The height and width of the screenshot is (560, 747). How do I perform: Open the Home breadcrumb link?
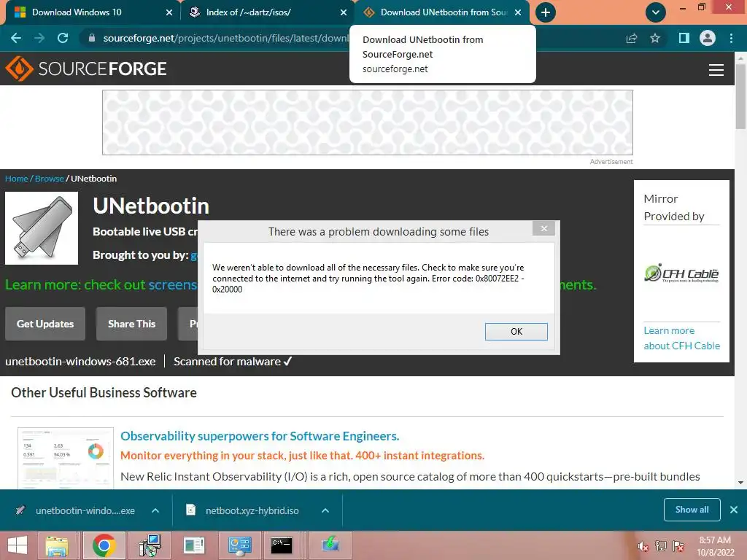17,179
